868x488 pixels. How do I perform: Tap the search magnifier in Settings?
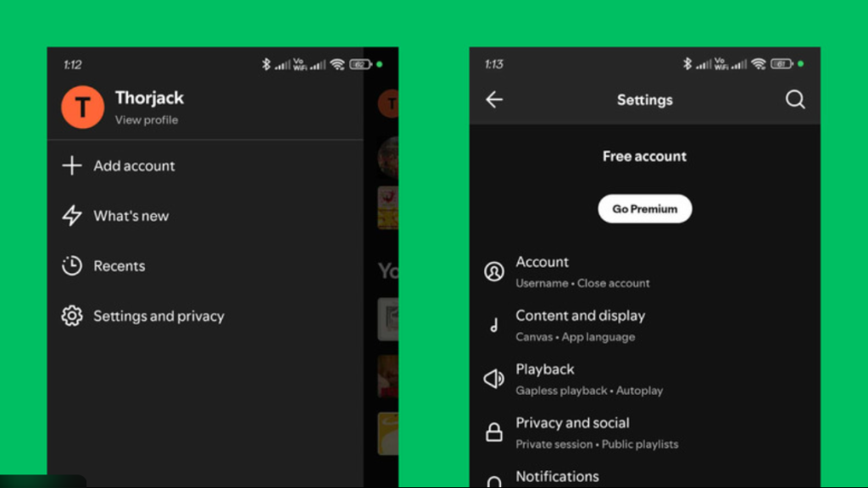click(794, 100)
